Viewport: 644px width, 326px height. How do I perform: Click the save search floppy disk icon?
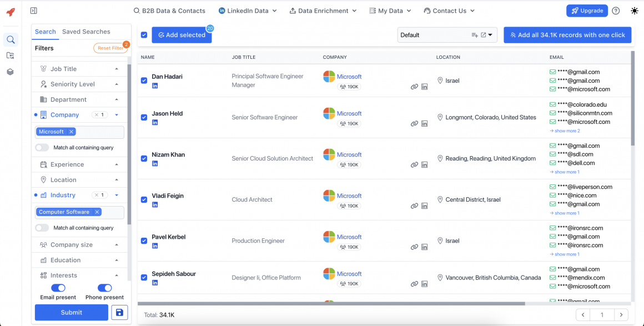[x=119, y=312]
